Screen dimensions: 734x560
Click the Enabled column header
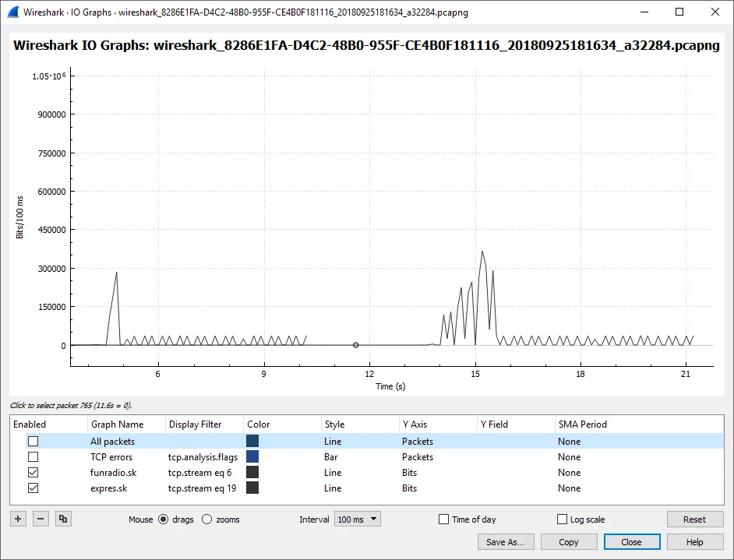[x=48, y=424]
